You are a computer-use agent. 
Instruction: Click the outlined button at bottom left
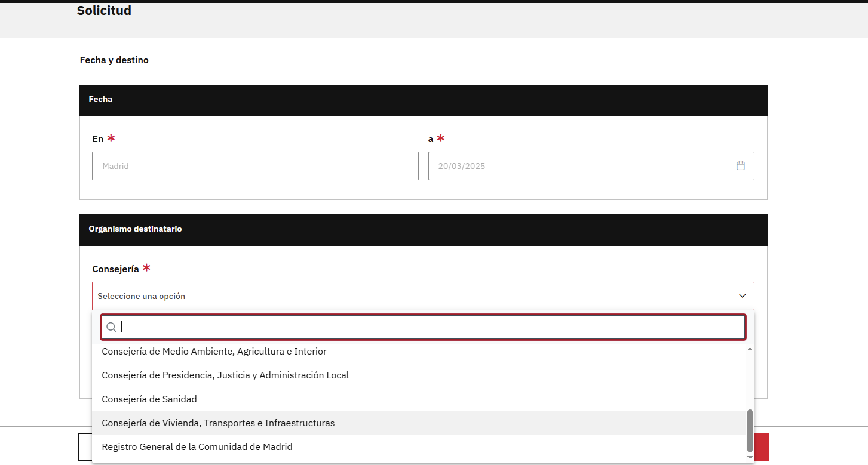84,447
